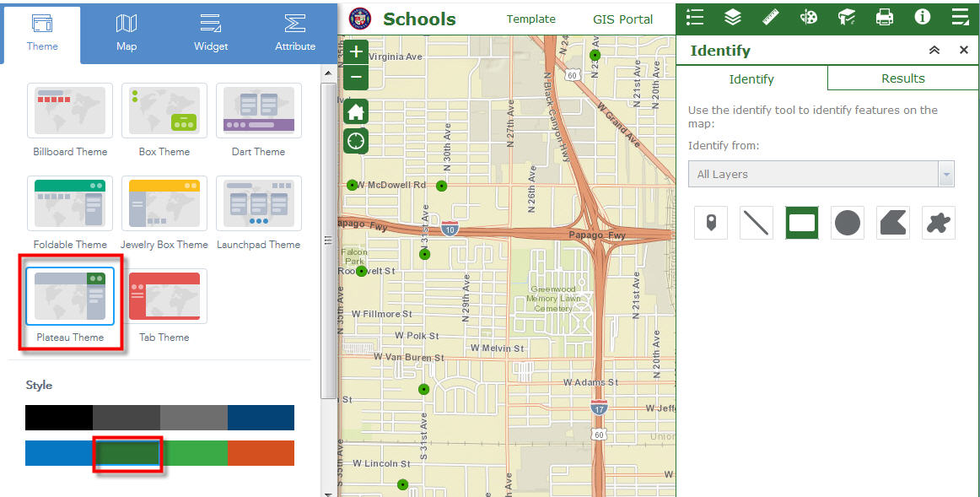Click the graduation cap schools widget
This screenshot has width=980, height=497.
pos(846,17)
